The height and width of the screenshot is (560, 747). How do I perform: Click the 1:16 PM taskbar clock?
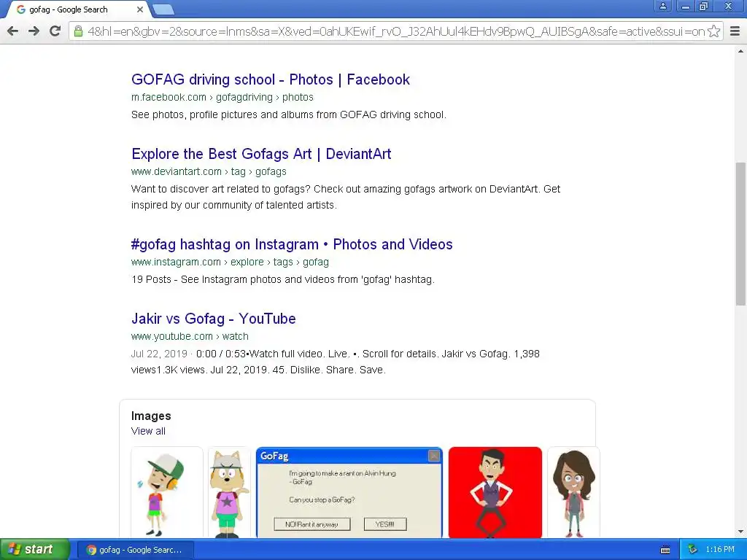point(720,550)
